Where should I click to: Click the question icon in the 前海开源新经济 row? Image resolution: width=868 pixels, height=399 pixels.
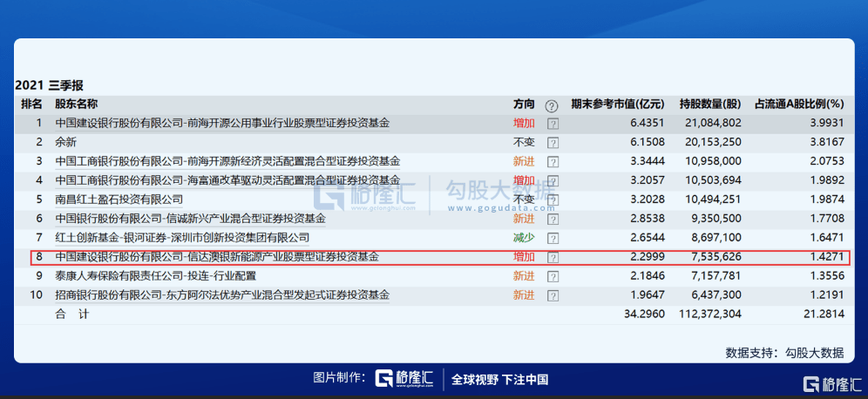(553, 162)
